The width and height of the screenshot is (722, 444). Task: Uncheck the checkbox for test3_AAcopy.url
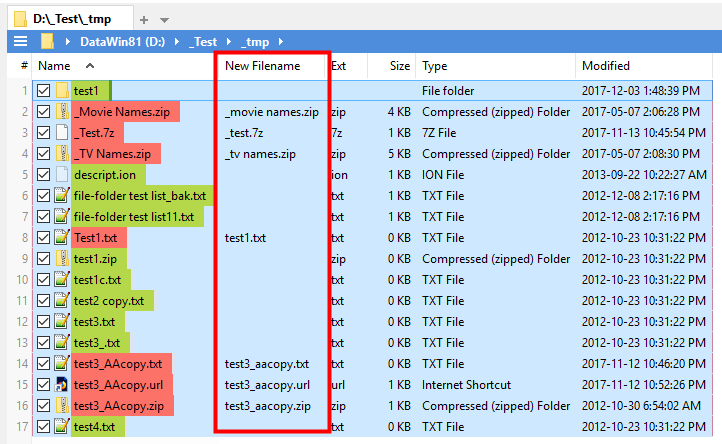[43, 385]
